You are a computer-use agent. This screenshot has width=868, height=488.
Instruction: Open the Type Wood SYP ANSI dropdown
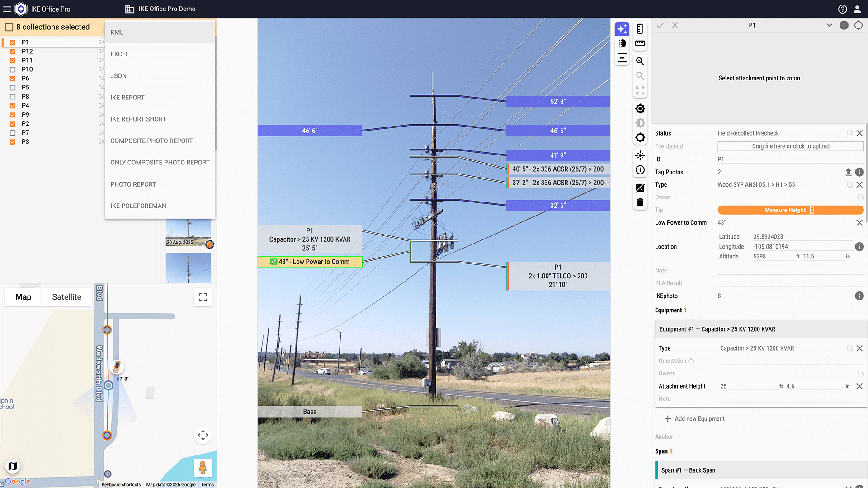pyautogui.click(x=781, y=185)
